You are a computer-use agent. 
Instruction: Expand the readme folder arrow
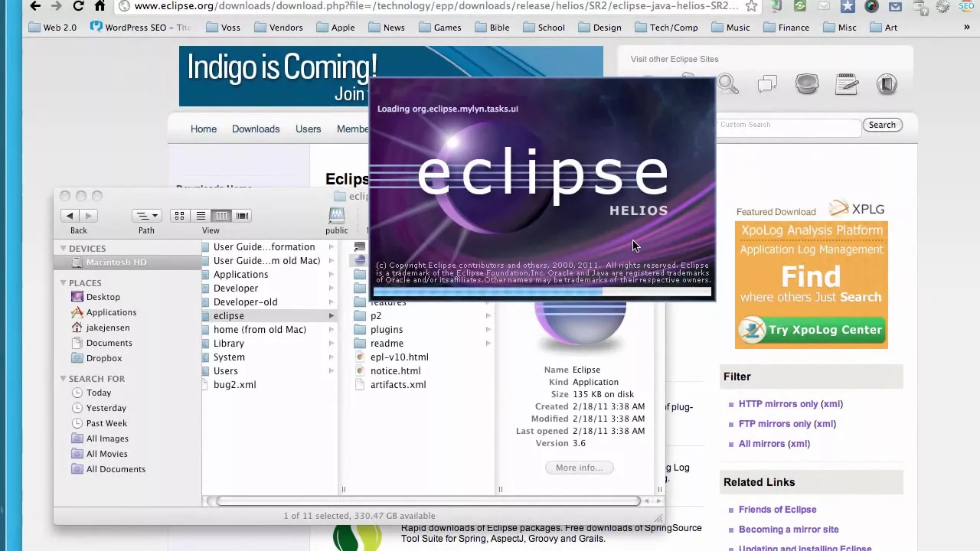click(x=488, y=344)
